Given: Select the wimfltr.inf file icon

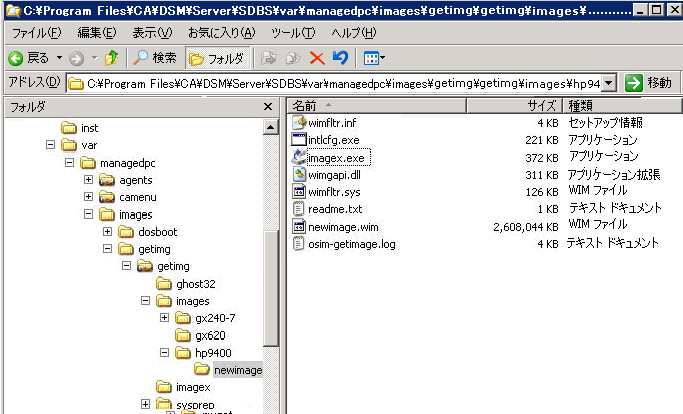Looking at the screenshot, I should tap(299, 122).
